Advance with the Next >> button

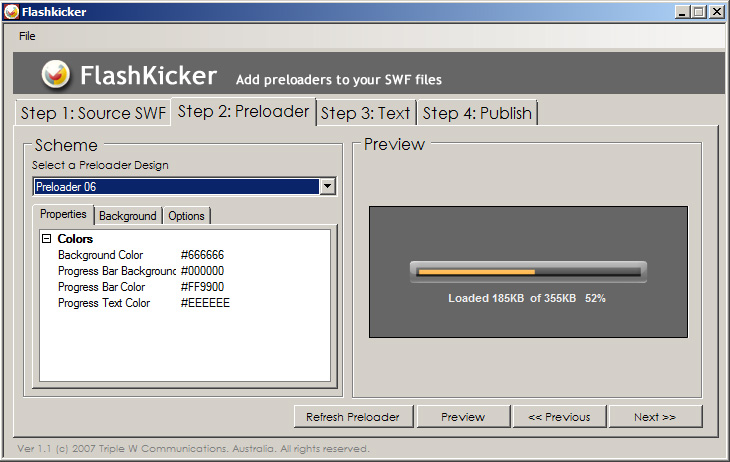[x=655, y=417]
